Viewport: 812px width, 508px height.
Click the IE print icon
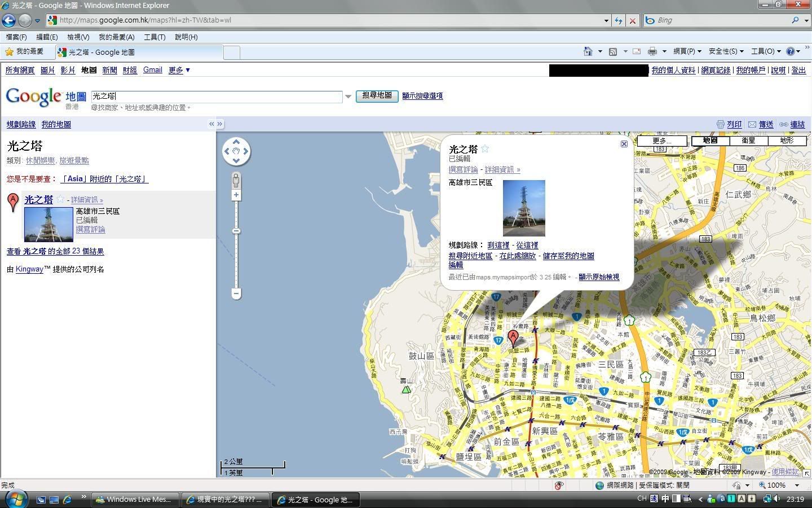[652, 51]
